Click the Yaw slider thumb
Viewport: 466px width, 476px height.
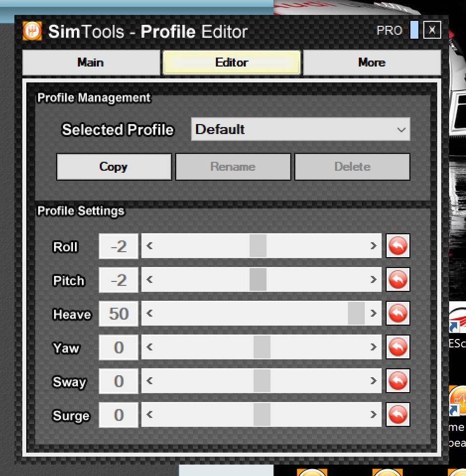pos(262,347)
